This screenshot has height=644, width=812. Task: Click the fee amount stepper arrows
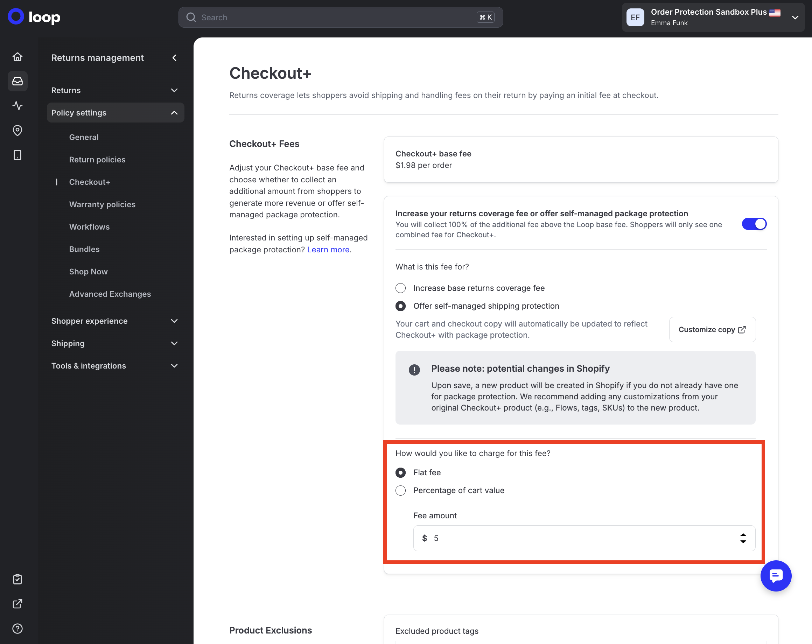point(743,538)
